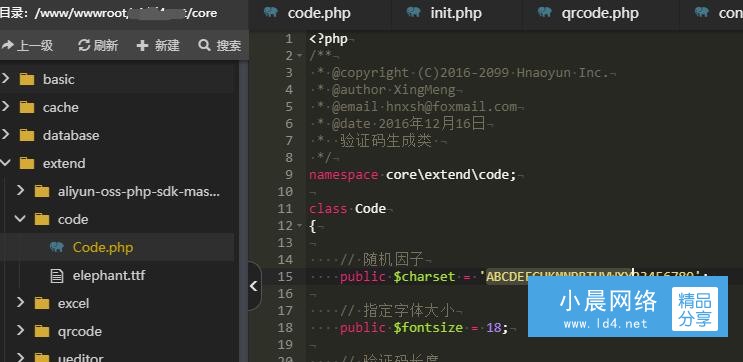743x362 pixels.
Task: Click the elephant icon of Code.php file
Action: click(57, 247)
